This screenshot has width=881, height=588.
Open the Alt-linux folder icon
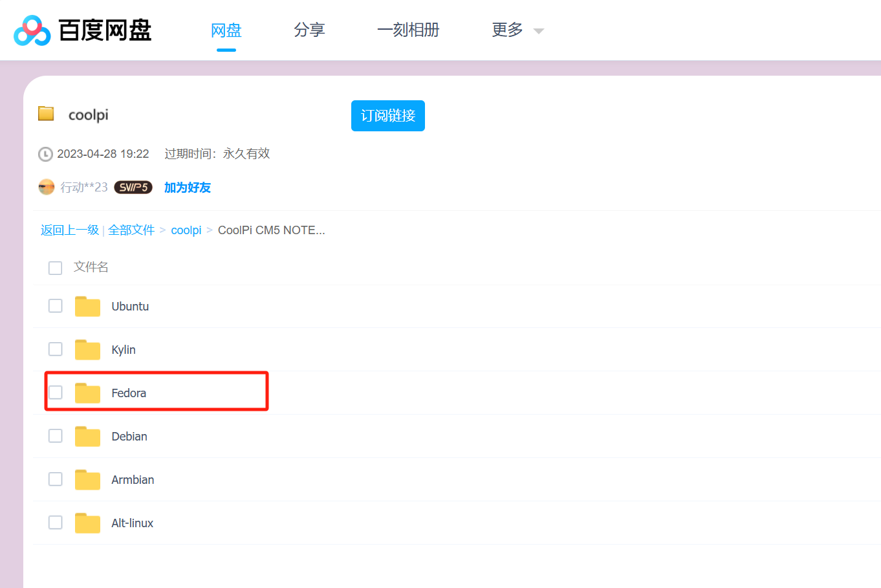point(87,523)
